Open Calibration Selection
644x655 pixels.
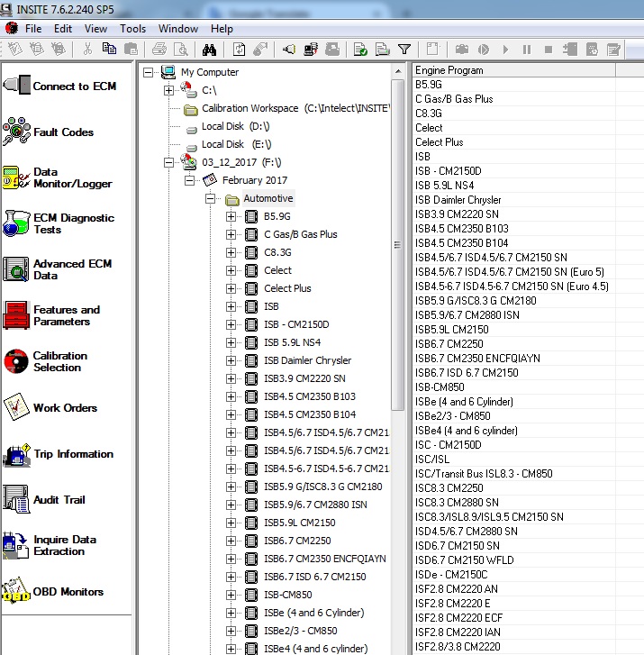45,362
